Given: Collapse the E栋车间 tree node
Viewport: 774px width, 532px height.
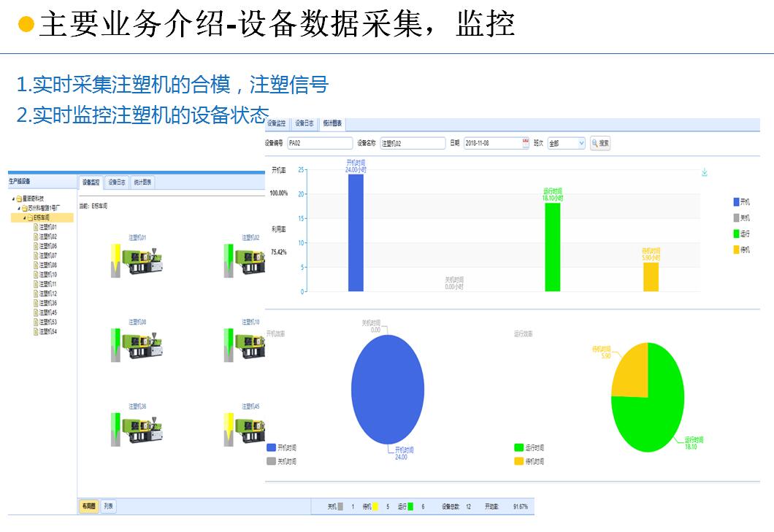Looking at the screenshot, I should pyautogui.click(x=24, y=217).
